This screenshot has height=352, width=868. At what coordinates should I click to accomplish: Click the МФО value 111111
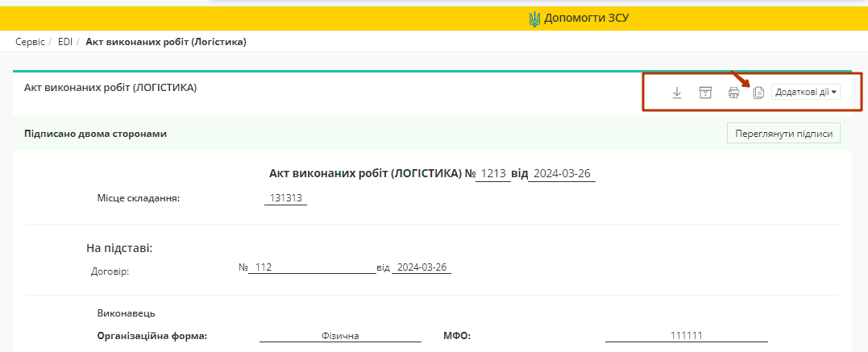click(x=687, y=335)
